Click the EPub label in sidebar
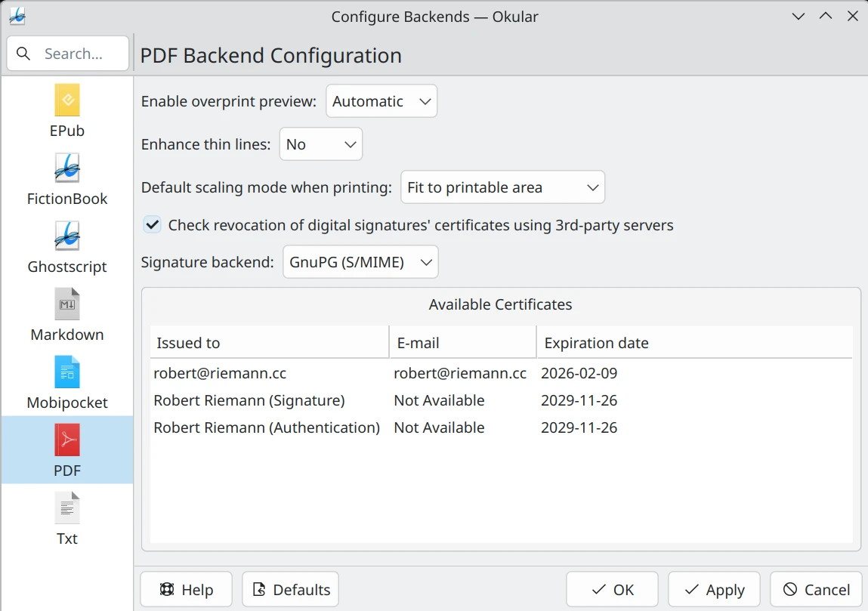This screenshot has width=868, height=611. coord(67,131)
